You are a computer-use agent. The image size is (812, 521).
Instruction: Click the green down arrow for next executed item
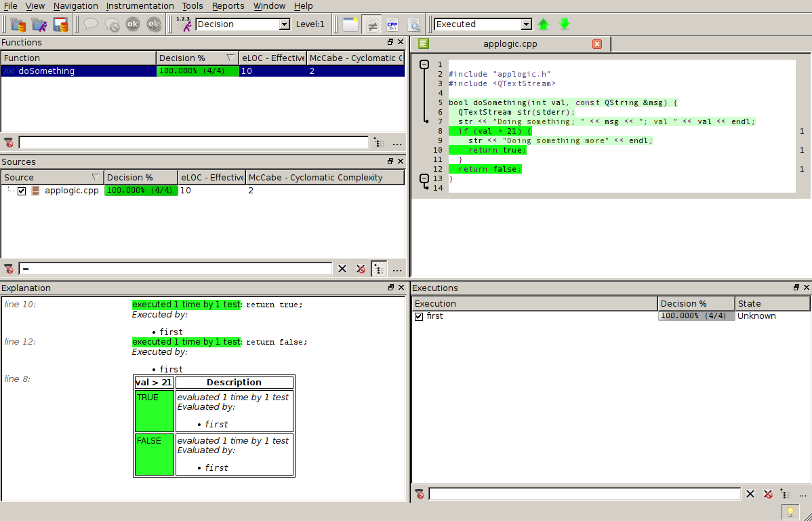pos(564,24)
